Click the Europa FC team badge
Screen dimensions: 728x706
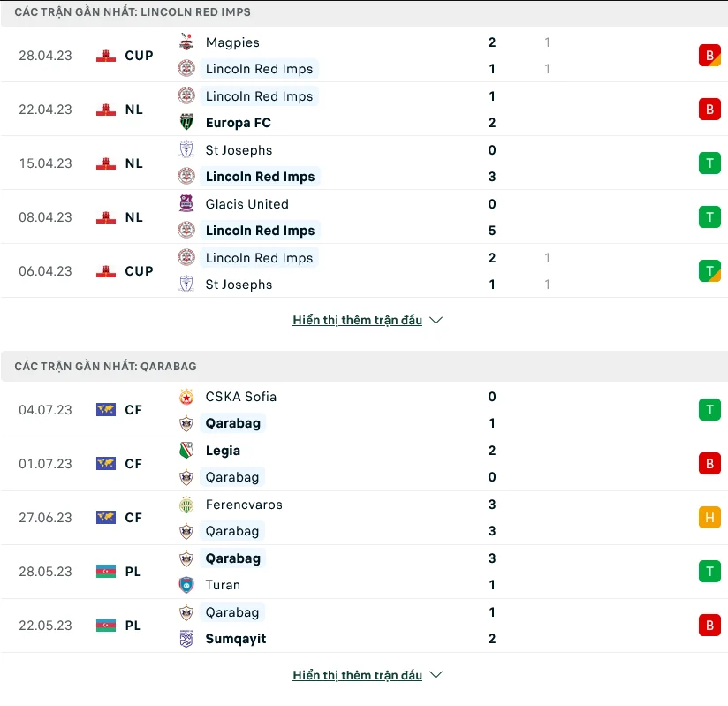pyautogui.click(x=186, y=122)
